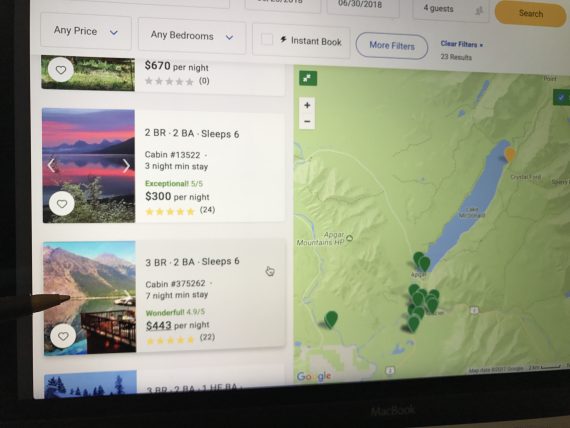This screenshot has height=428, width=570.
Task: Collapse the map with green fullscreen icon
Action: tap(308, 78)
